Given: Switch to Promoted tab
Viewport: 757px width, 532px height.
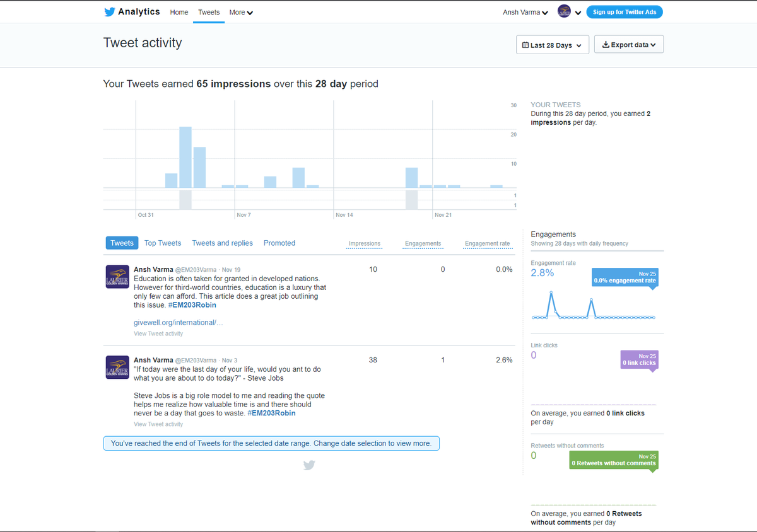Looking at the screenshot, I should click(x=279, y=243).
